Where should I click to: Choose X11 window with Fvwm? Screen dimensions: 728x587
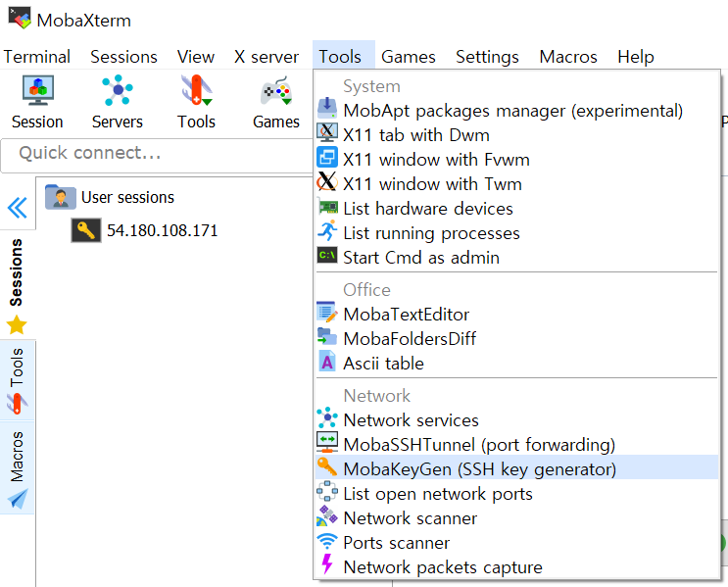(x=516, y=160)
